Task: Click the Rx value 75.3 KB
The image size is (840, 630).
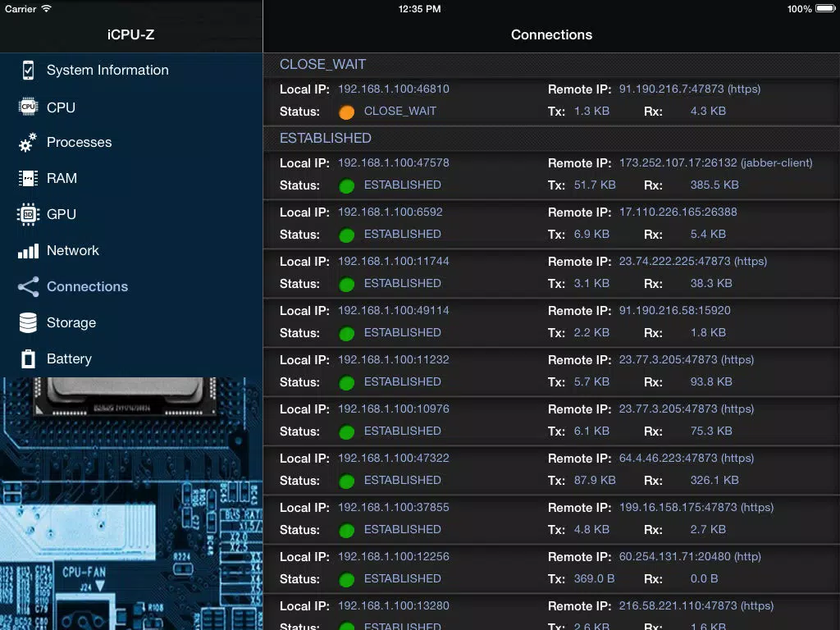Action: (711, 431)
